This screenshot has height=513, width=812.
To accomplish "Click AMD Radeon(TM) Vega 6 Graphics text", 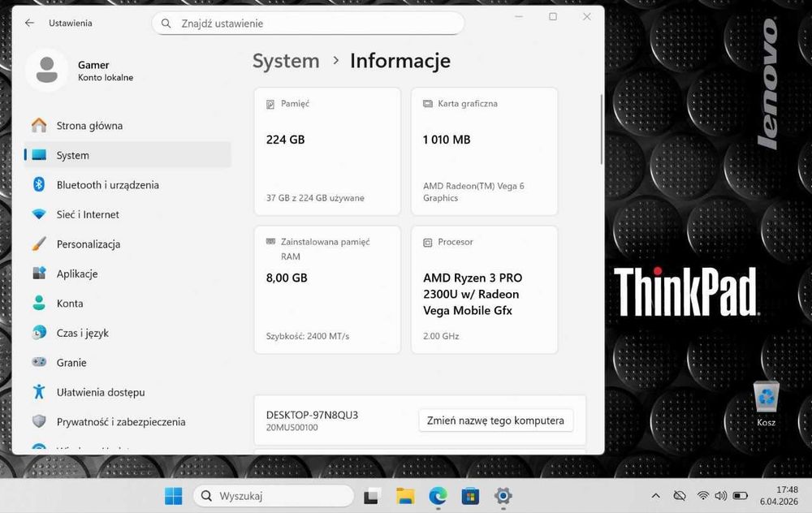I will [x=473, y=192].
